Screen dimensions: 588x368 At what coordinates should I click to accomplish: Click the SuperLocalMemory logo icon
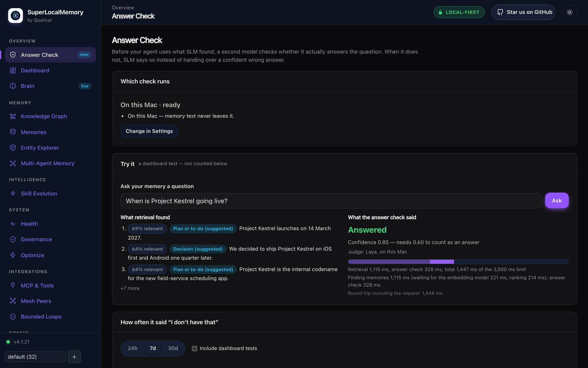15,15
